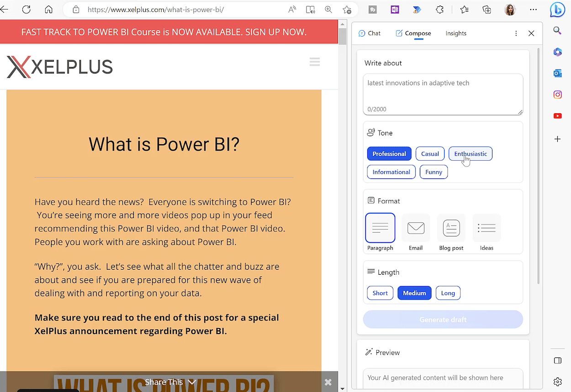
Task: Select the Casual tone
Action: pos(430,154)
